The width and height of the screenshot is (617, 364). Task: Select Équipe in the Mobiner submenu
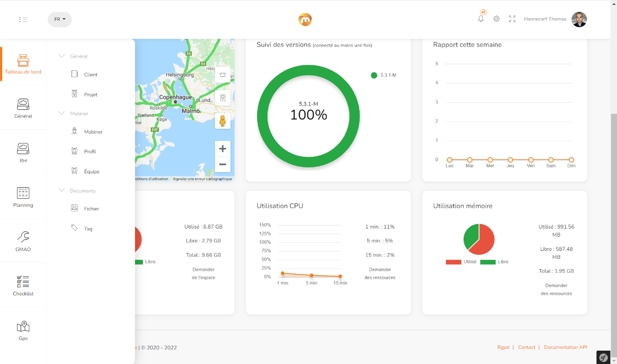pyautogui.click(x=91, y=172)
